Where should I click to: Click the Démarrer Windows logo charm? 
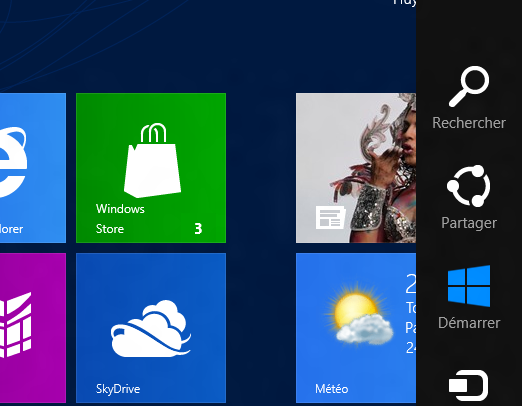click(469, 286)
